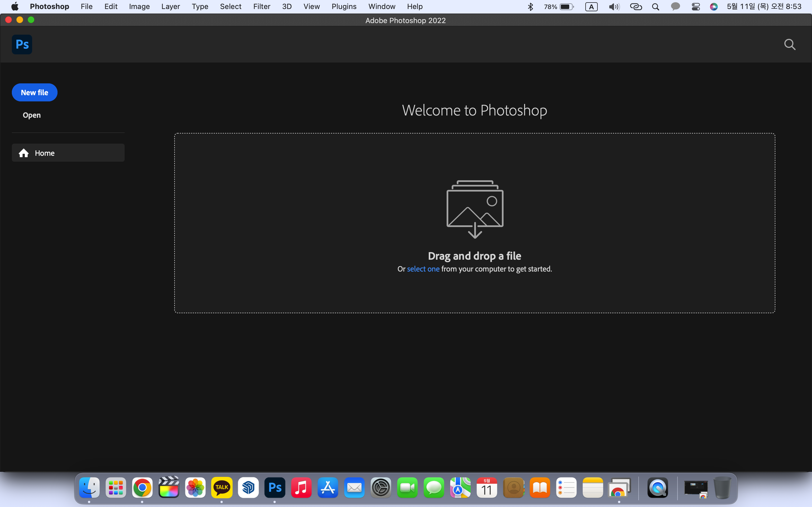
Task: Open Final Cut Pro from the Dock
Action: 169,487
